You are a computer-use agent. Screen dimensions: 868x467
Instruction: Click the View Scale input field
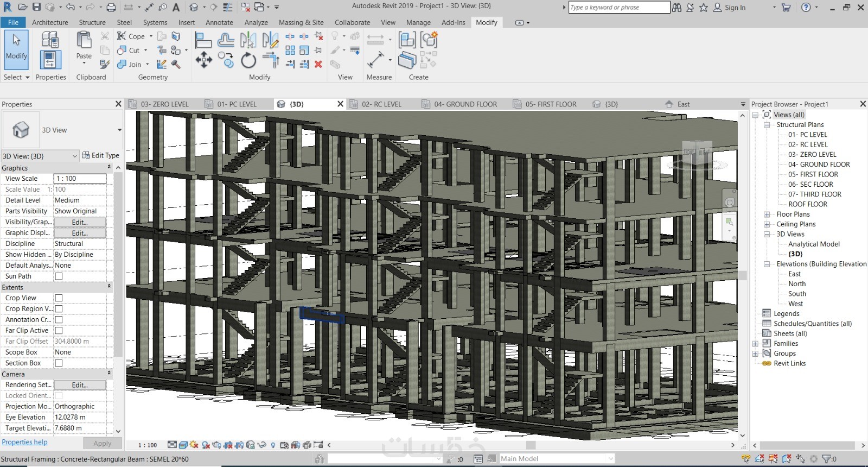coord(80,179)
